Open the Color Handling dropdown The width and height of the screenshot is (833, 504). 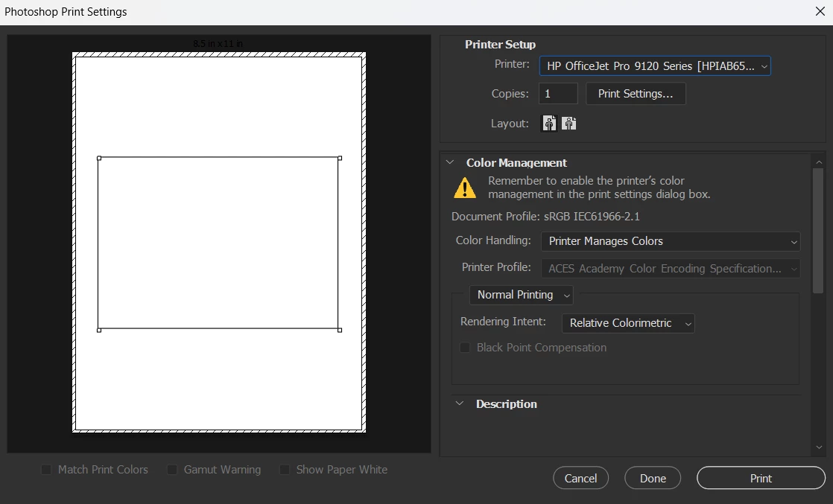tap(671, 241)
